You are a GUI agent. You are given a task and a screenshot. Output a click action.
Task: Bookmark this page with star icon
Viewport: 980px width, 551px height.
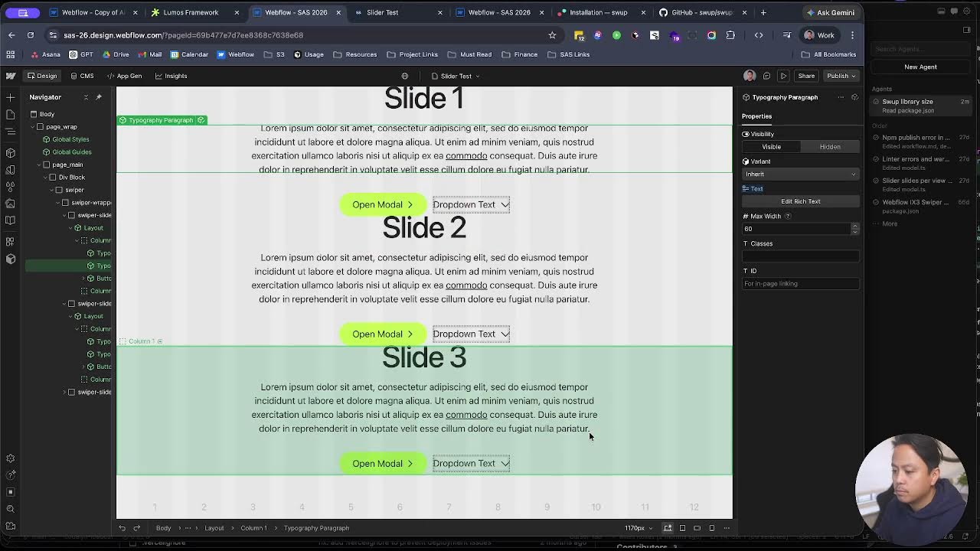[x=552, y=35]
